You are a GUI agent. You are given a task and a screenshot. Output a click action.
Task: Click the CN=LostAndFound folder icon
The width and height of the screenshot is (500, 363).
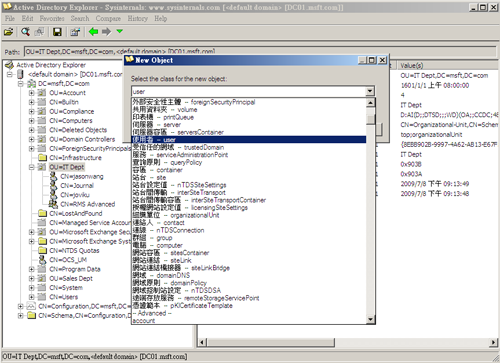[x=42, y=213]
